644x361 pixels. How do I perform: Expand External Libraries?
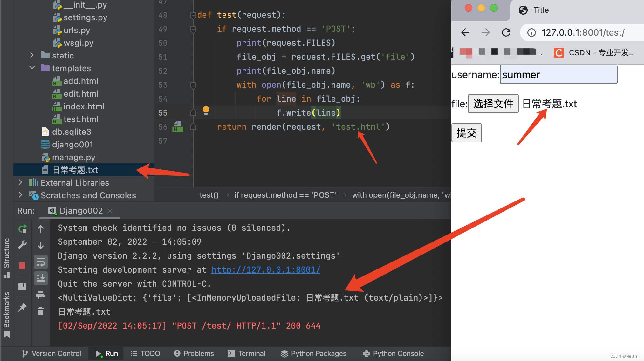20,182
